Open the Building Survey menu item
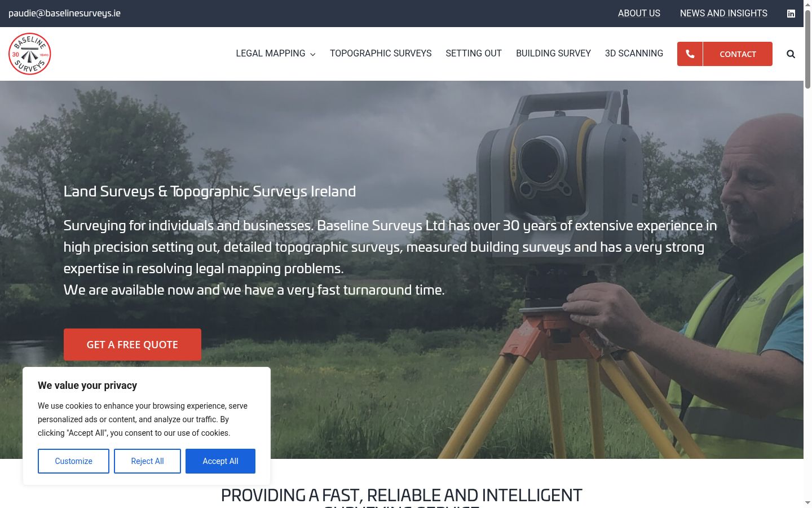This screenshot has width=812, height=508. click(553, 54)
